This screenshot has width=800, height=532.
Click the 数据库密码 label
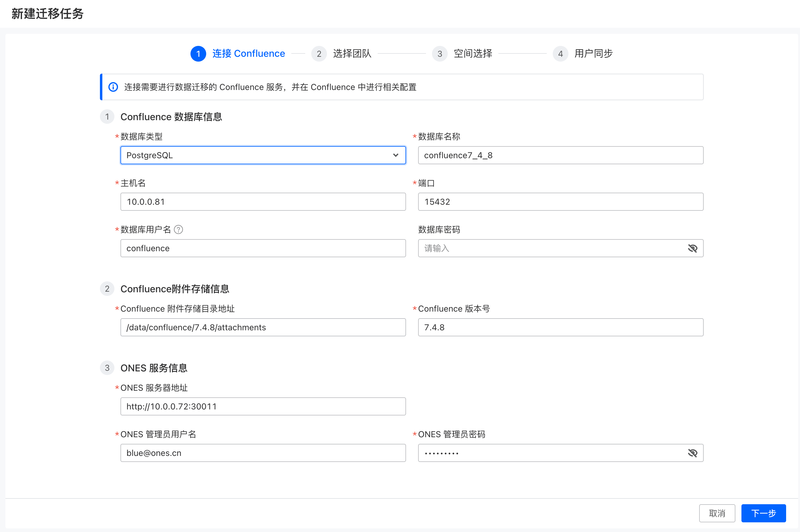[439, 230]
